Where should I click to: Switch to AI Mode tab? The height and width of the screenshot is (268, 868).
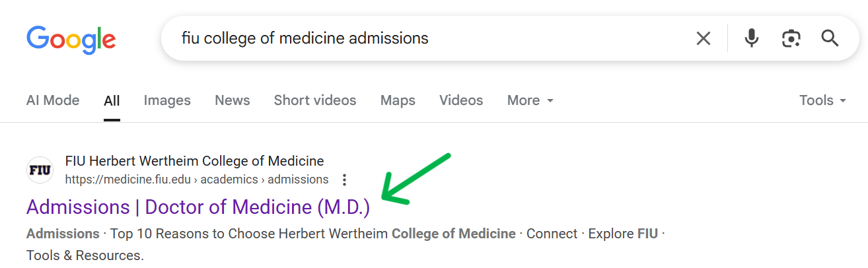point(53,100)
